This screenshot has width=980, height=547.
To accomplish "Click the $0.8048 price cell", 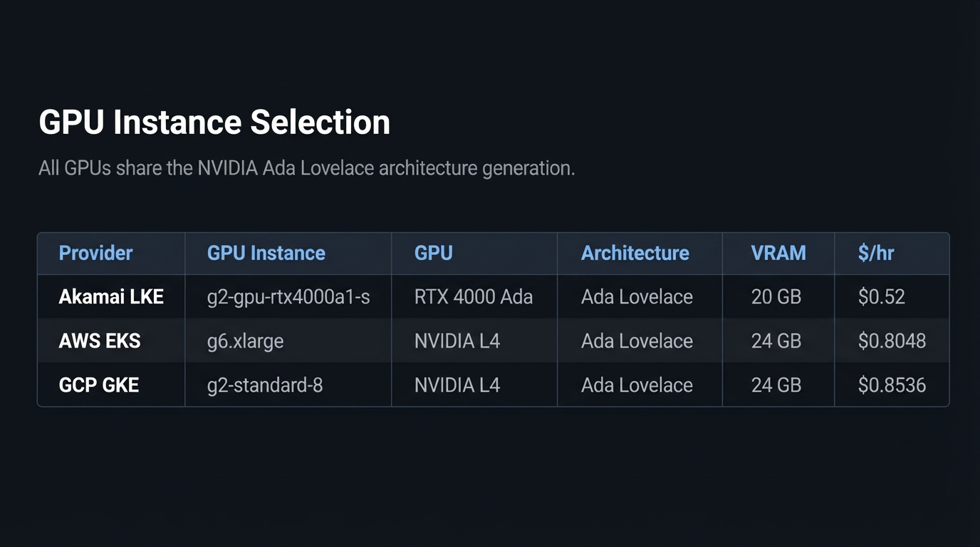I will 892,340.
